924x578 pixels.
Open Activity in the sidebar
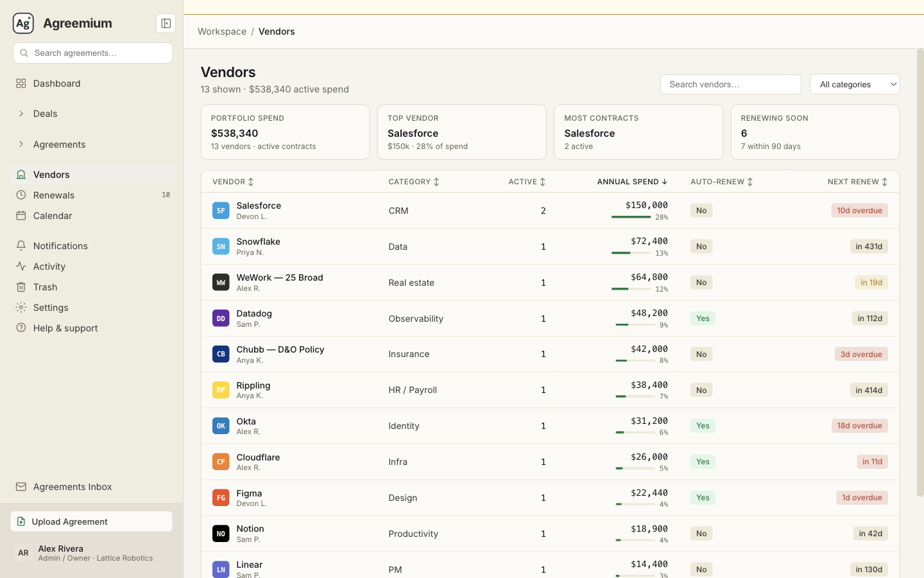coord(93,267)
